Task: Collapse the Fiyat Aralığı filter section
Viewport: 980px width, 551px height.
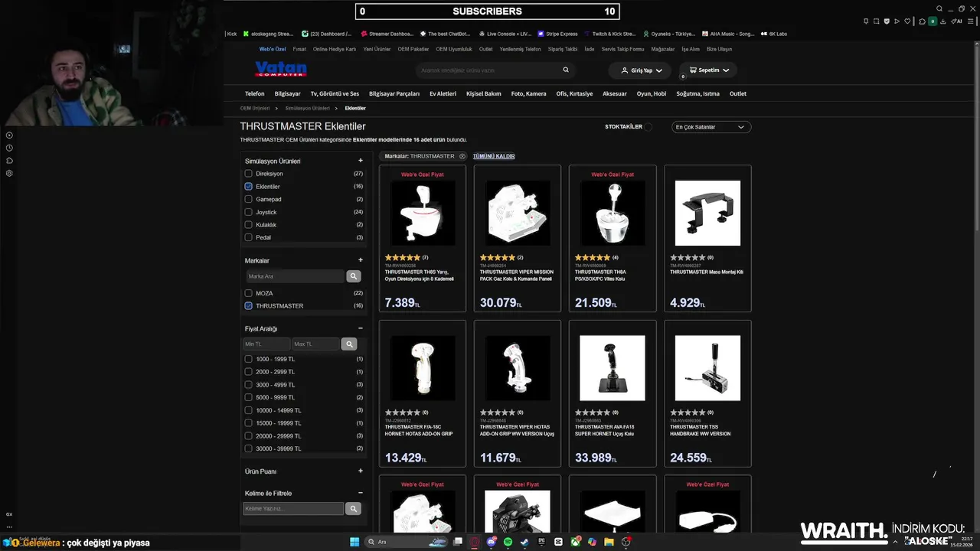Action: coord(361,328)
